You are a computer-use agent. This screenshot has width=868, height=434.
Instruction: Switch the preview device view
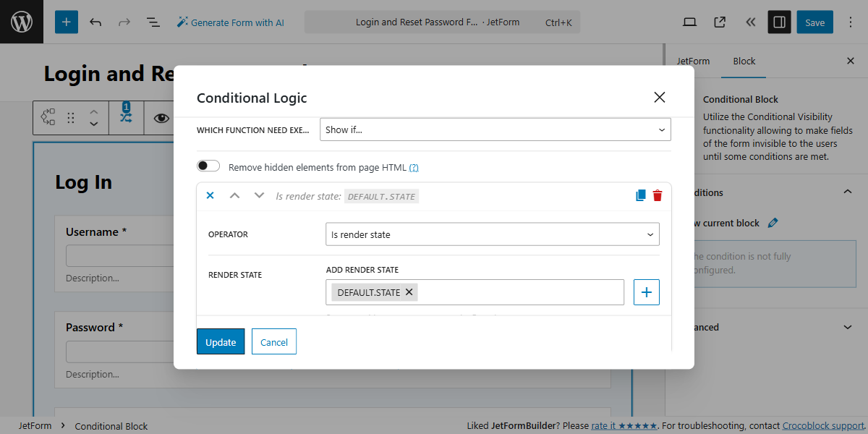tap(689, 22)
